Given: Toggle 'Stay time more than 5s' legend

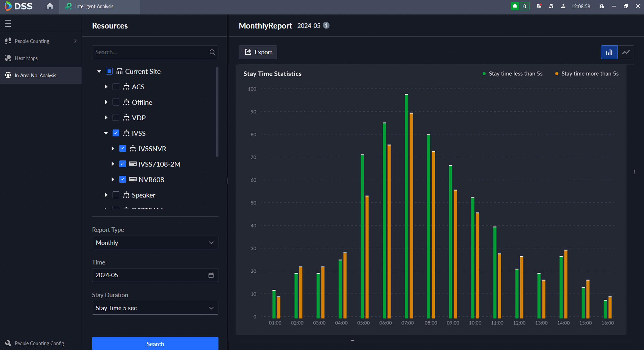Looking at the screenshot, I should click(x=587, y=74).
